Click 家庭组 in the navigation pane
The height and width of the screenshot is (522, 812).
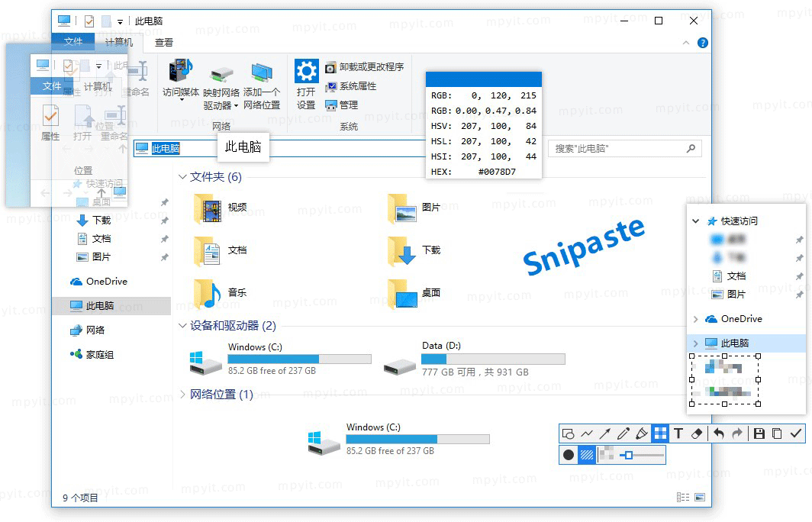pyautogui.click(x=92, y=355)
